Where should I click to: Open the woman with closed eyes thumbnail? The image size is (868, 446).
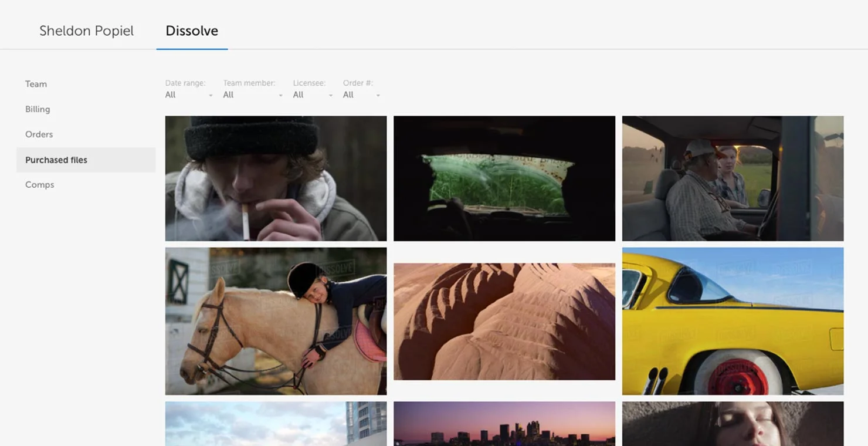tap(733, 424)
